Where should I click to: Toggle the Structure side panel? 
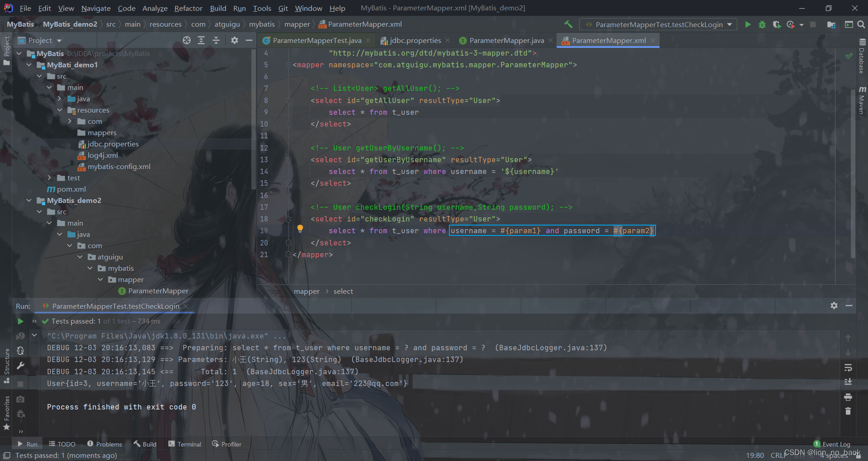6,366
